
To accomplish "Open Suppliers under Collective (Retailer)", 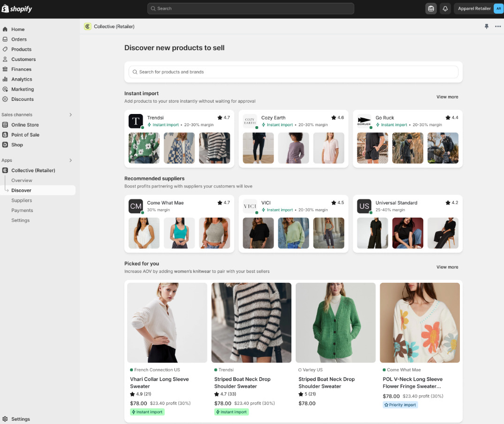I will [x=22, y=200].
